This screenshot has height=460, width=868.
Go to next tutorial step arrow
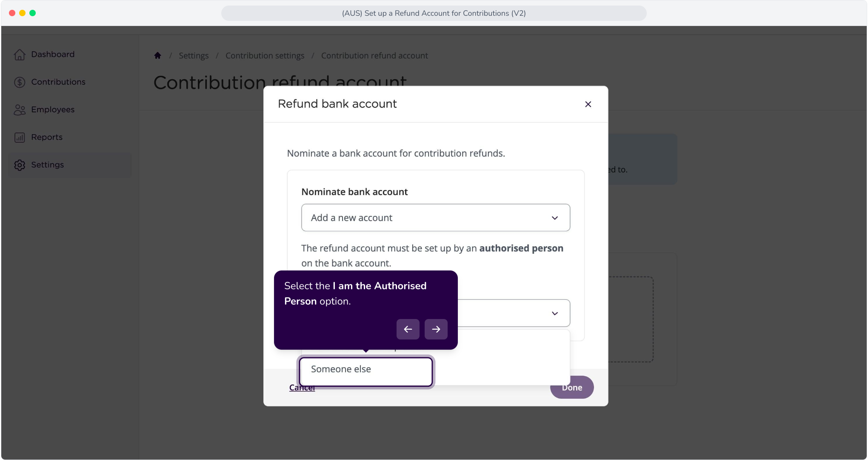(436, 329)
